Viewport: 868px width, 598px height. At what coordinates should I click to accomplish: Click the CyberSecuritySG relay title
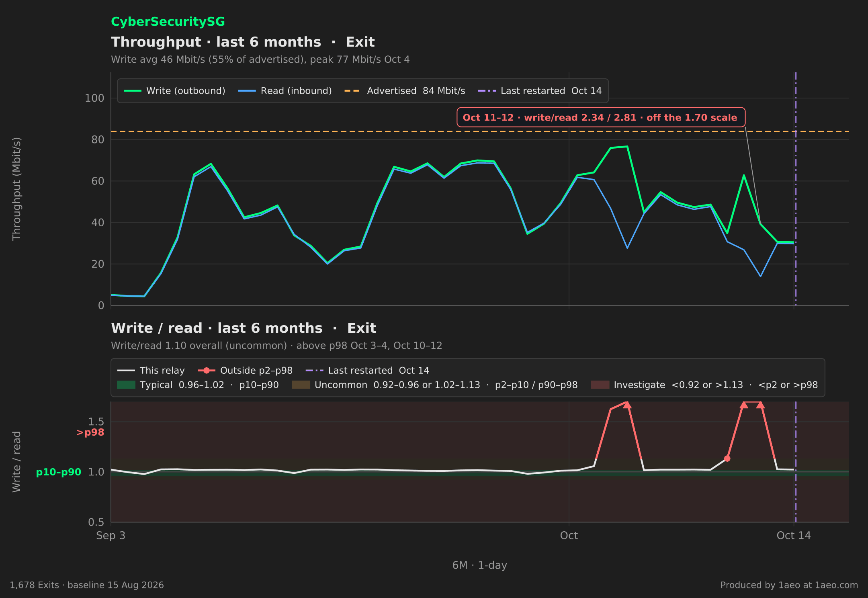[168, 22]
